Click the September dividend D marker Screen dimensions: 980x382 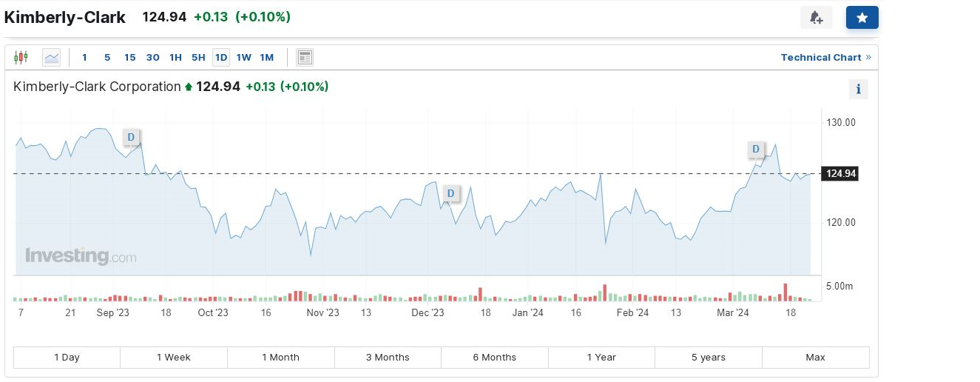tap(131, 137)
